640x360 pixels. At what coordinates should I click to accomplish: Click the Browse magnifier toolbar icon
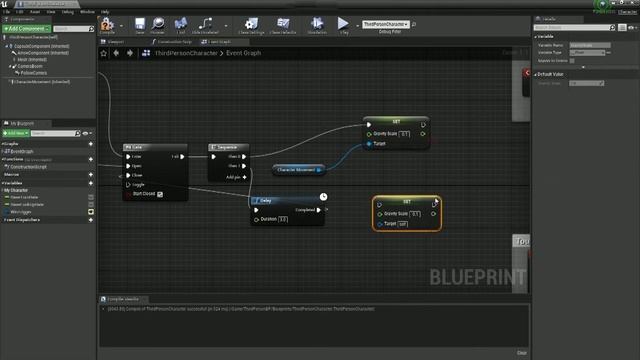click(x=158, y=24)
